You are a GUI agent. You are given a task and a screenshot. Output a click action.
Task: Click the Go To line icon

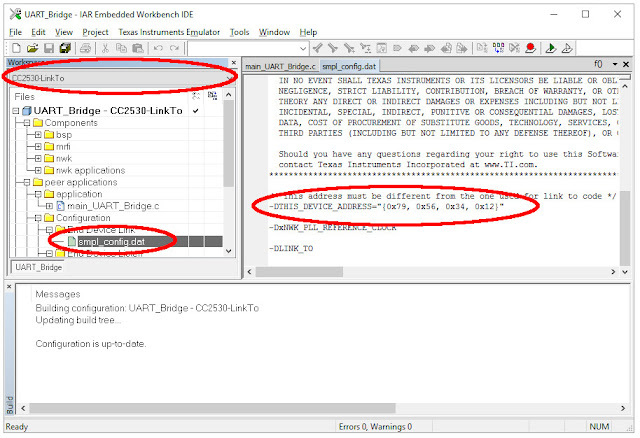click(x=381, y=48)
